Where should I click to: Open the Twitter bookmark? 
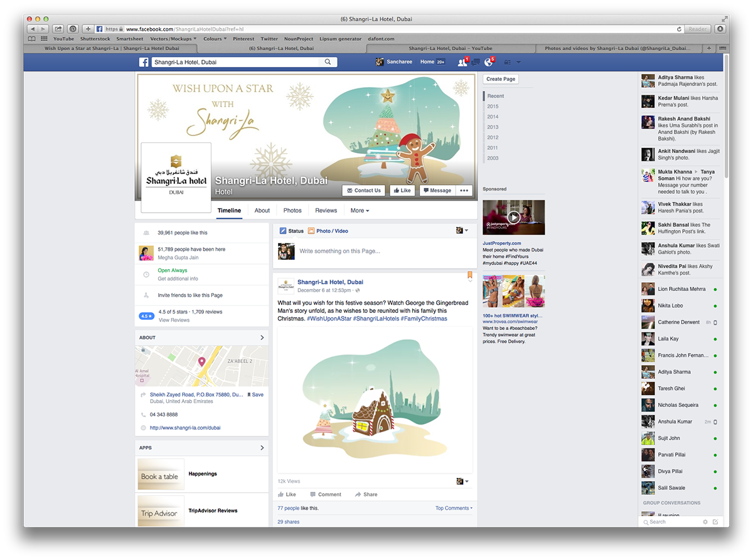click(x=269, y=39)
